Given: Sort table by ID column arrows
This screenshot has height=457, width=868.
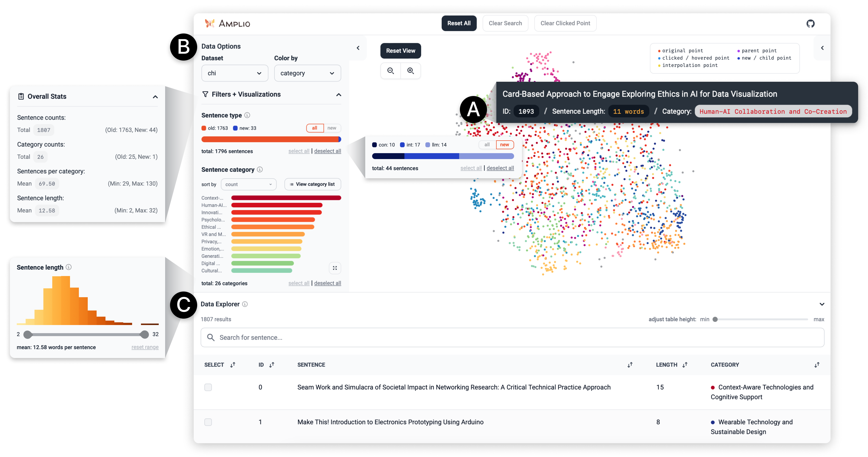Looking at the screenshot, I should (x=272, y=365).
